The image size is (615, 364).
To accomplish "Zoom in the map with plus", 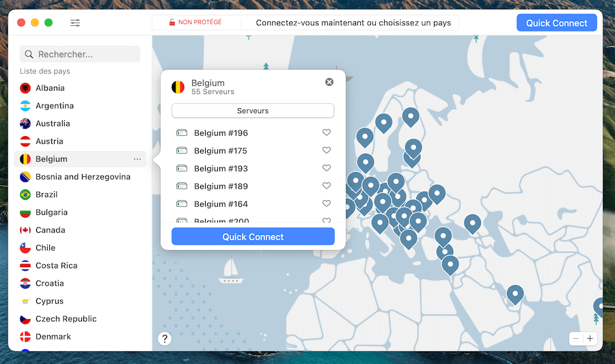I will click(590, 339).
